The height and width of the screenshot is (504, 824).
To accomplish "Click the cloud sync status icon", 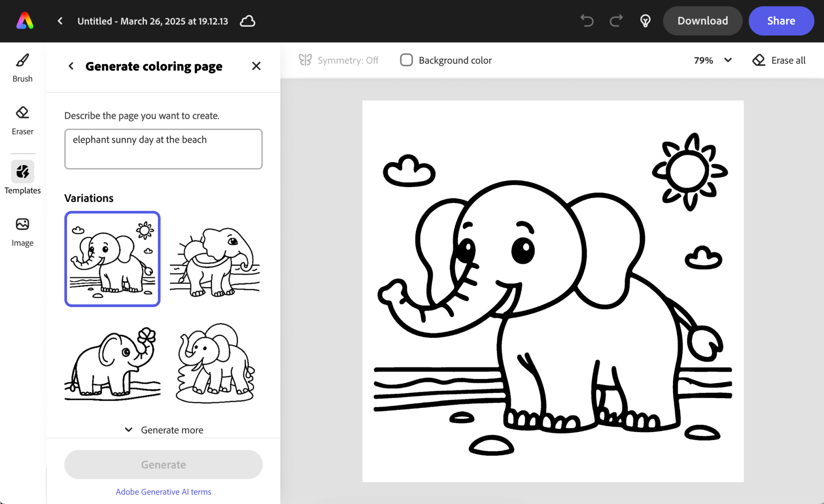I will click(x=247, y=21).
